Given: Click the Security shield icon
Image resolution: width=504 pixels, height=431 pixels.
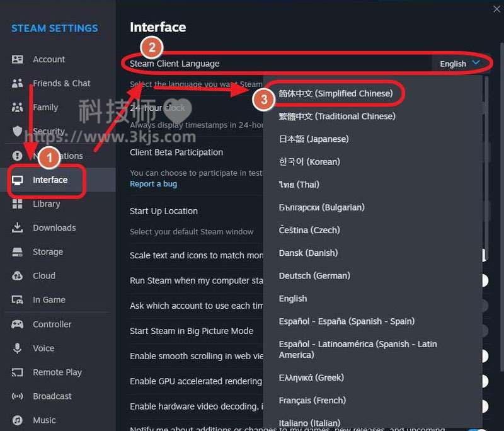Looking at the screenshot, I should 18,131.
